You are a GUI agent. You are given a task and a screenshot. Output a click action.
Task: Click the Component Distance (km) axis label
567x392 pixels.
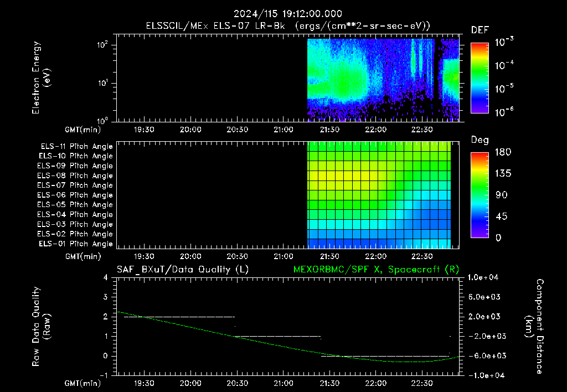[534, 327]
